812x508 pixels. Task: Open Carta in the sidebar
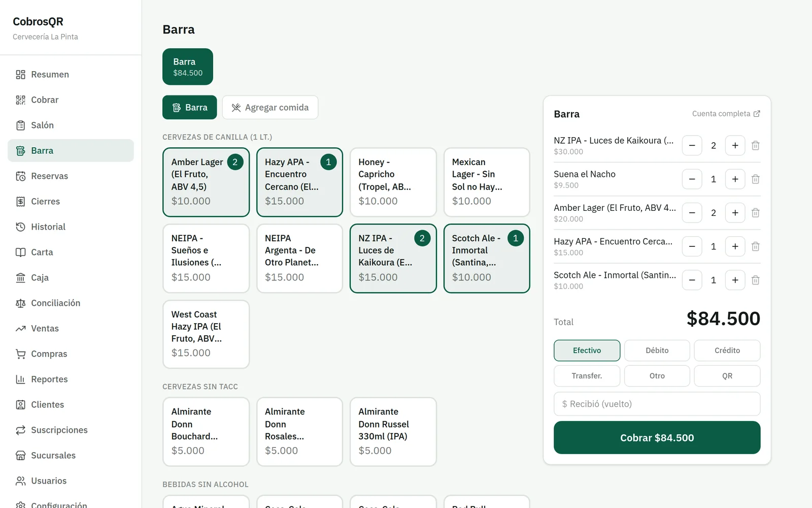click(71, 252)
